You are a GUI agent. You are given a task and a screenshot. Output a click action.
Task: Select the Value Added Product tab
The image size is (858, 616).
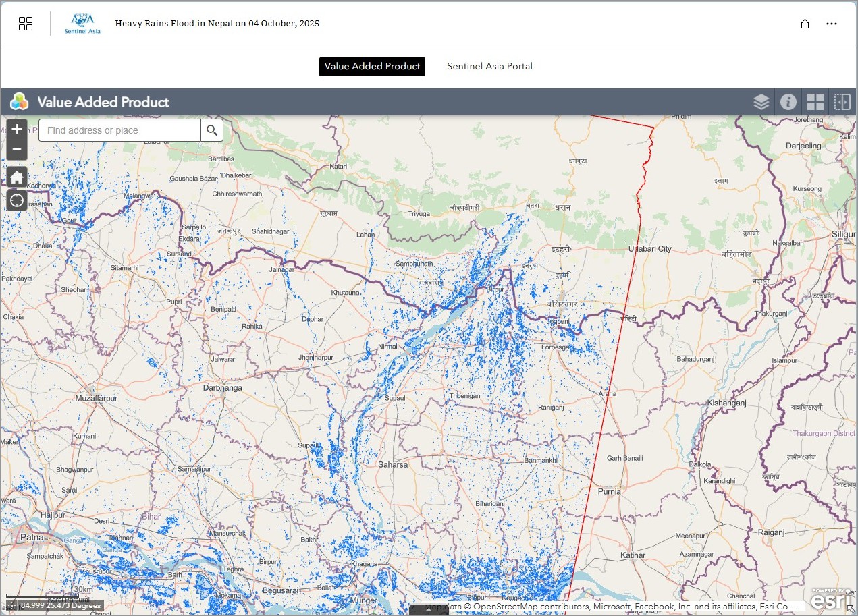[372, 66]
